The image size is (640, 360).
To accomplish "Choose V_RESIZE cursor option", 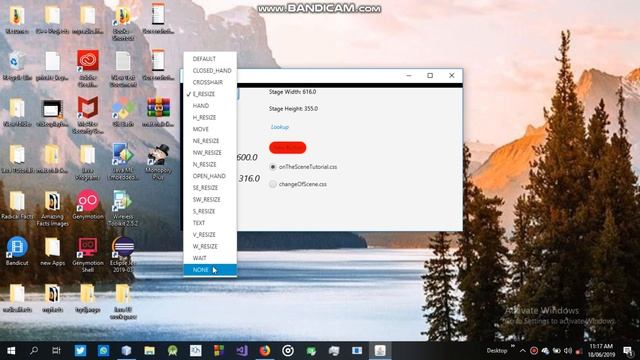I will (x=210, y=235).
